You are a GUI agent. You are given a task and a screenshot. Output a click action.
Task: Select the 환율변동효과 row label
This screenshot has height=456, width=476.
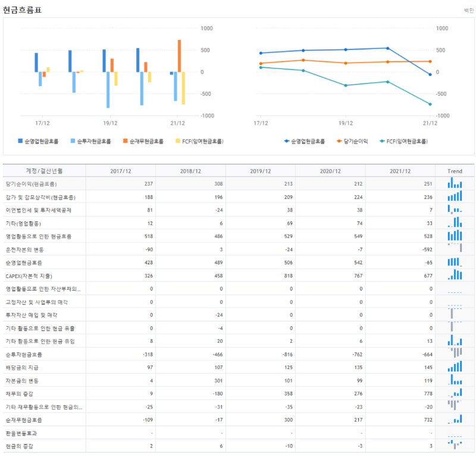21,433
